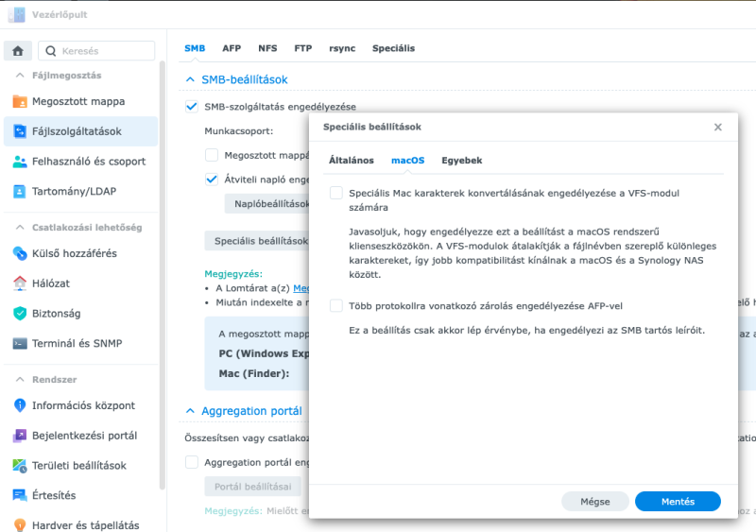The width and height of the screenshot is (756, 532).
Task: Enable Speciális Mac karakterek konvertálása checkbox
Action: click(336, 193)
